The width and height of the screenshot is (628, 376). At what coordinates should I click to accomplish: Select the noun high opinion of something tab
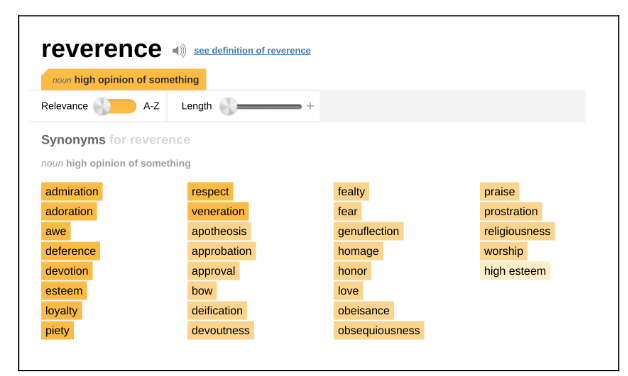pyautogui.click(x=124, y=79)
